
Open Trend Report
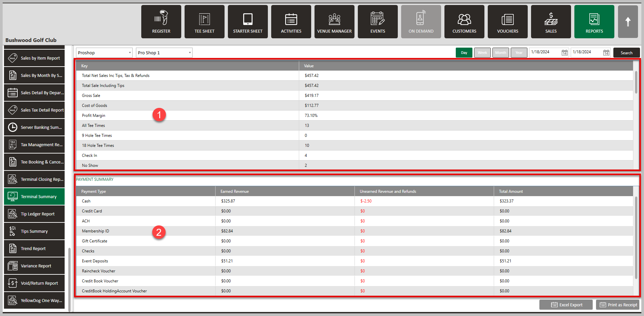click(x=34, y=248)
